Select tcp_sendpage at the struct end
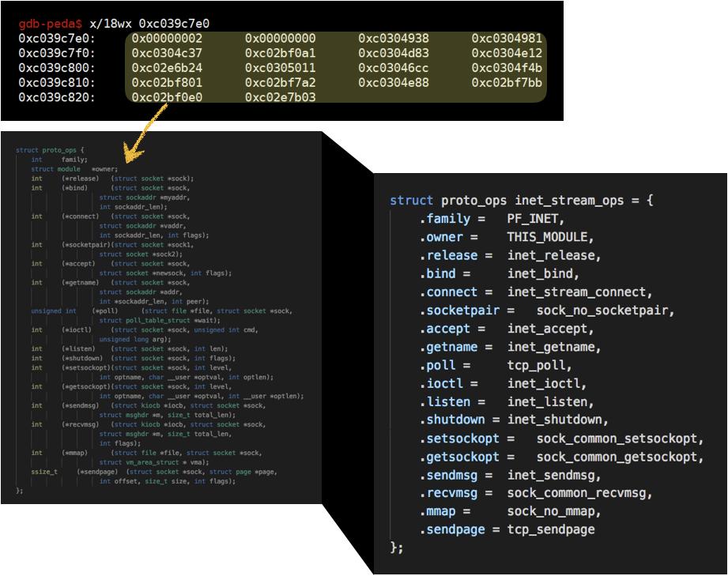This screenshot has height=576, width=728. coord(550,529)
